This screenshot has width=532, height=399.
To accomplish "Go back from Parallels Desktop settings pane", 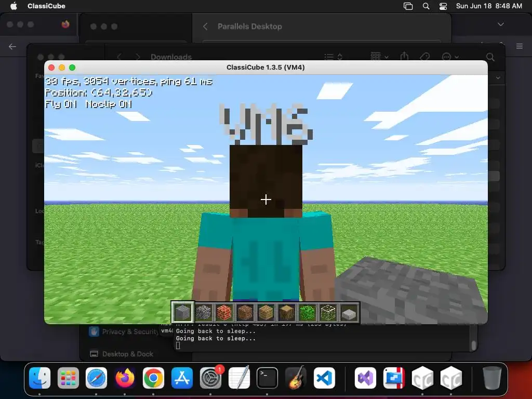I will click(205, 26).
